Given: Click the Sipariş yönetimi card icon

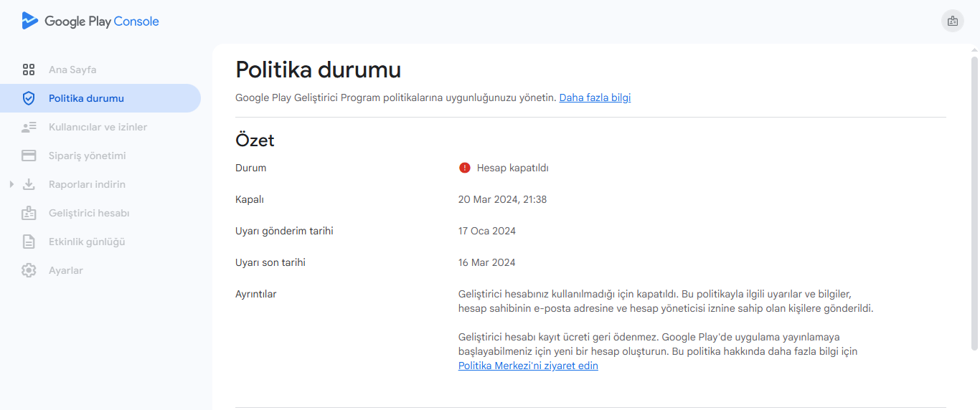Looking at the screenshot, I should pyautogui.click(x=29, y=156).
